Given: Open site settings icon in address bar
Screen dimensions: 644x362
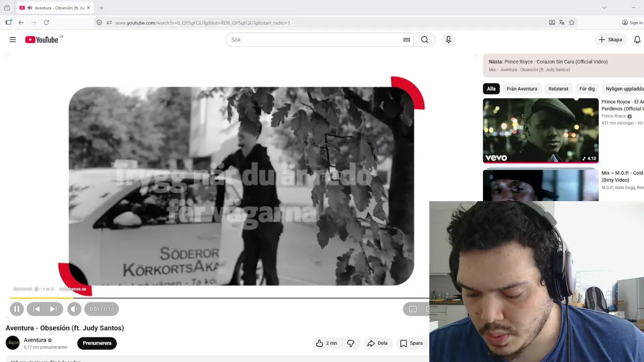Looking at the screenshot, I should click(109, 23).
